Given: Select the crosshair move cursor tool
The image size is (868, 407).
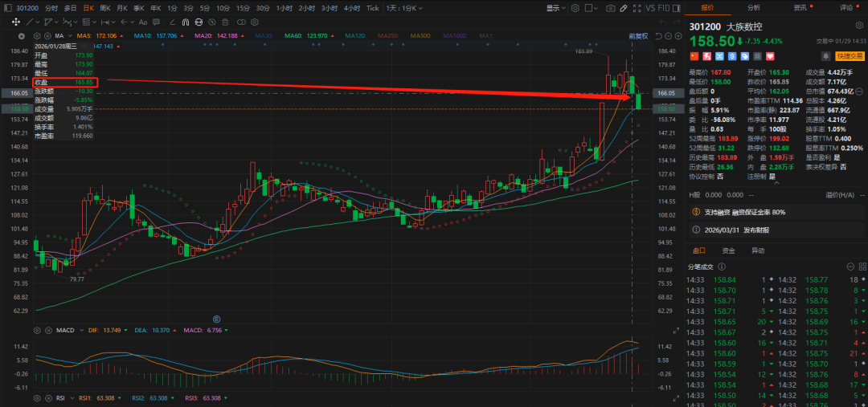Looking at the screenshot, I should pos(15,22).
